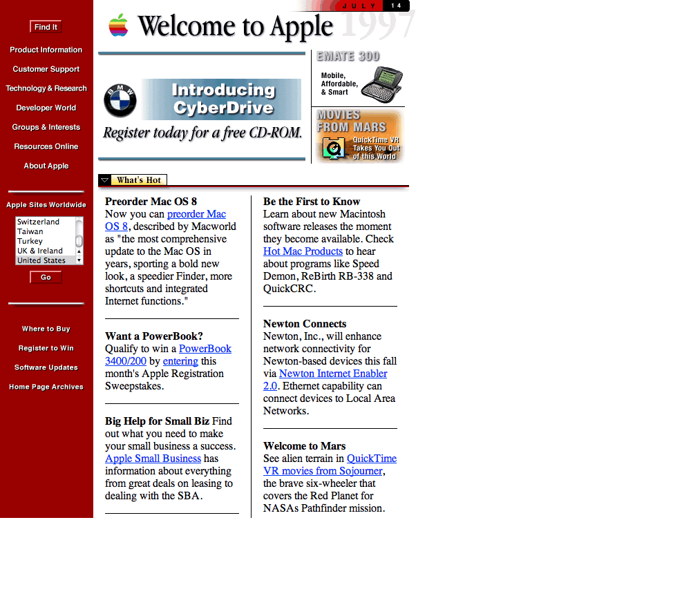This screenshot has height=616, width=691.
Task: Select Switzerland in the sites list
Action: point(46,222)
